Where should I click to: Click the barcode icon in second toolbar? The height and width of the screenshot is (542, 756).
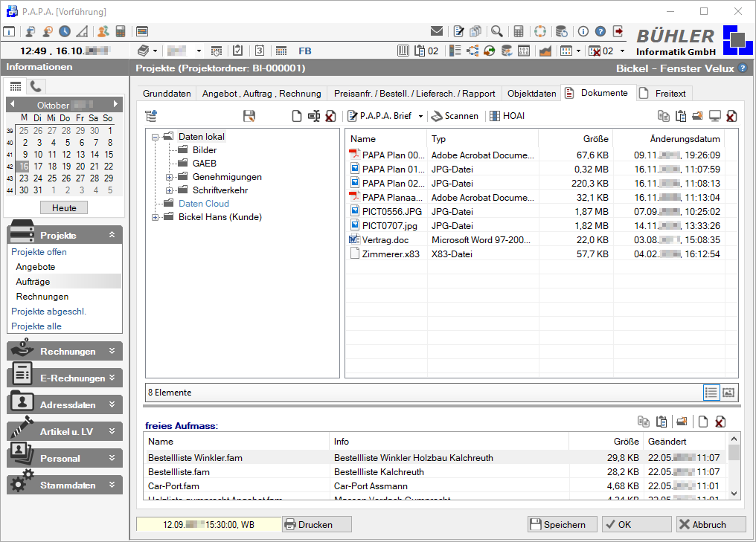[403, 51]
